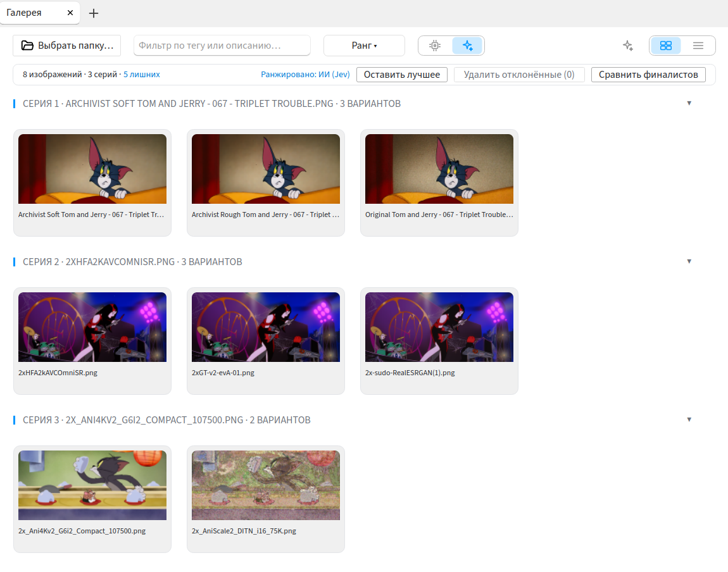Click the file name 2x_Ani4Kv2_G6i2_Compact_107500.png
This screenshot has width=728, height=572.
point(82,531)
